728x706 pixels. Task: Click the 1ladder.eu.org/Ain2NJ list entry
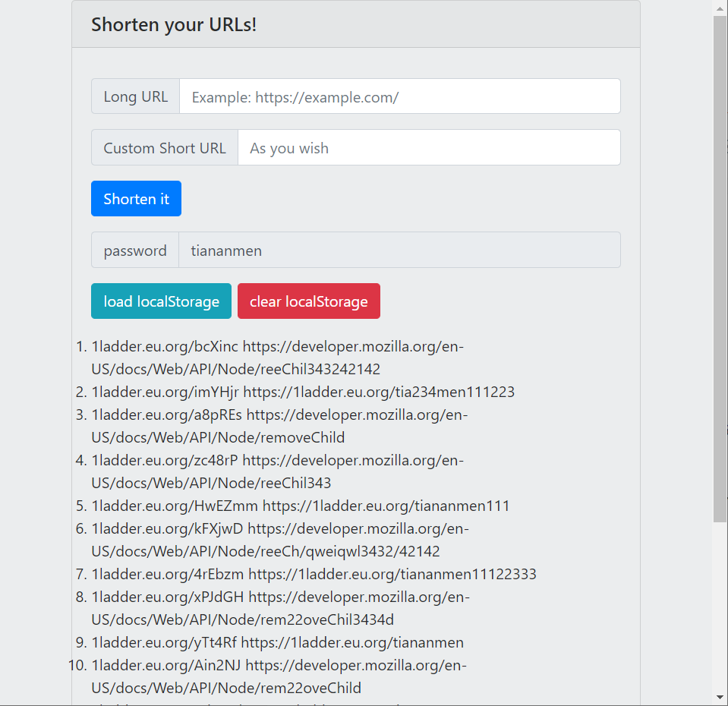pos(166,666)
